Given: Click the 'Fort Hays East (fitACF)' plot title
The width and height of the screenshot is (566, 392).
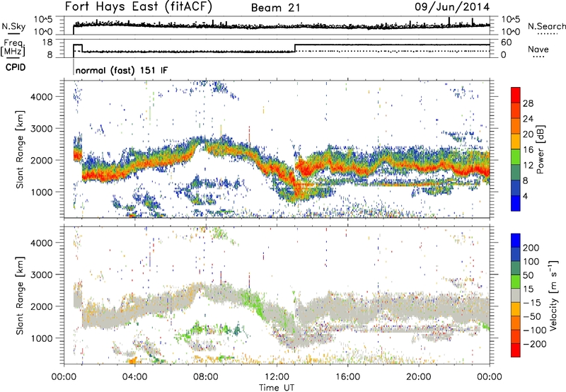Looking at the screenshot, I should [x=139, y=7].
